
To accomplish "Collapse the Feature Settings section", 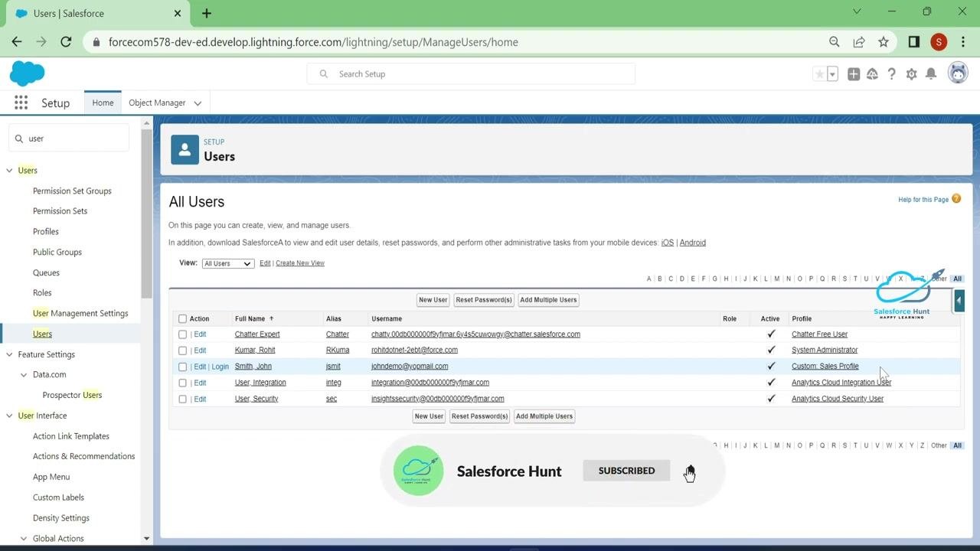I will 10,354.
